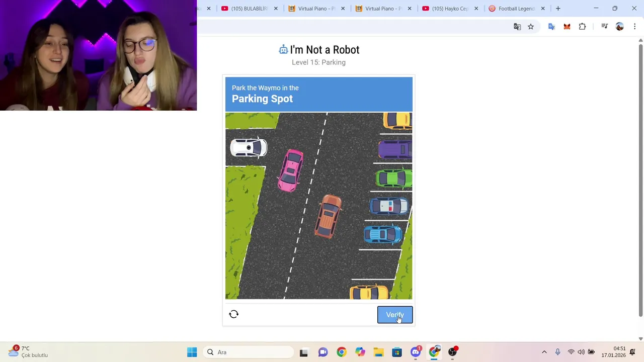
Task: Switch to the Hayko Cep YouTube tab
Action: click(x=447, y=9)
